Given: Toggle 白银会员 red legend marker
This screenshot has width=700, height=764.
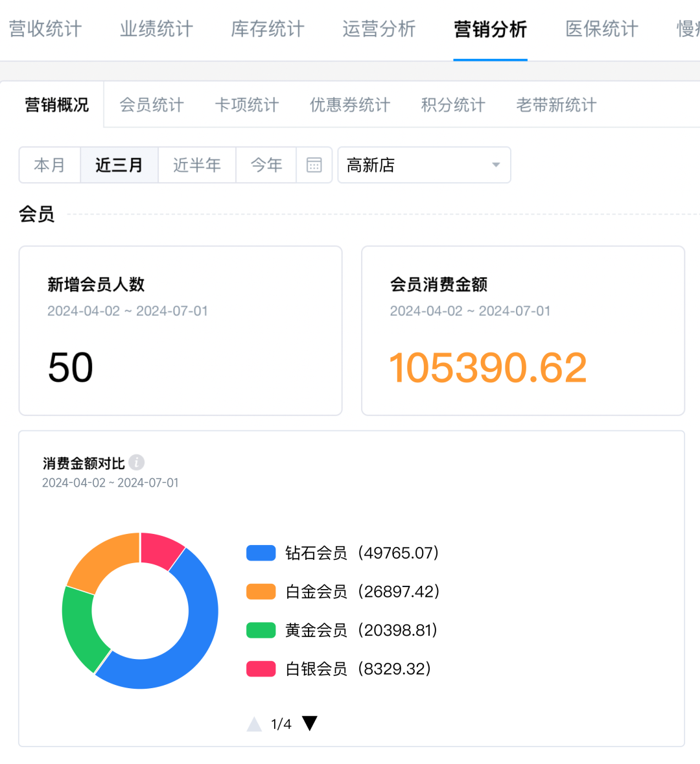Looking at the screenshot, I should point(261,669).
